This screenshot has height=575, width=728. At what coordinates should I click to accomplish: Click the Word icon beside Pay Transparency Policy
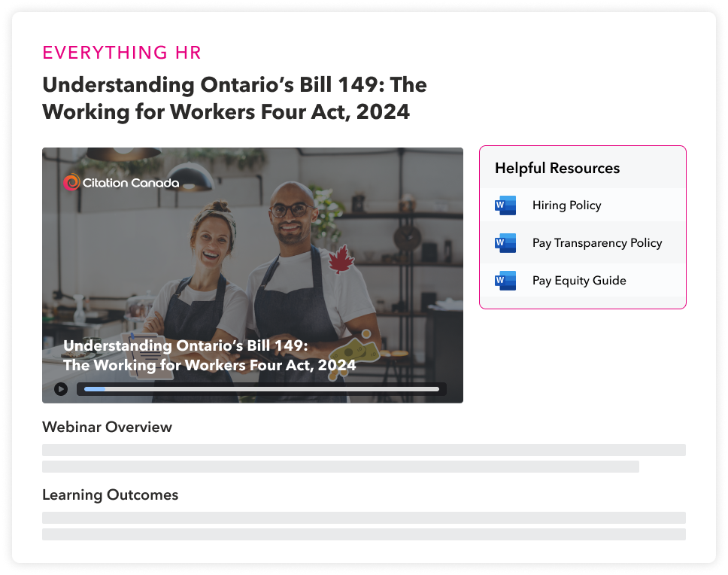[505, 243]
